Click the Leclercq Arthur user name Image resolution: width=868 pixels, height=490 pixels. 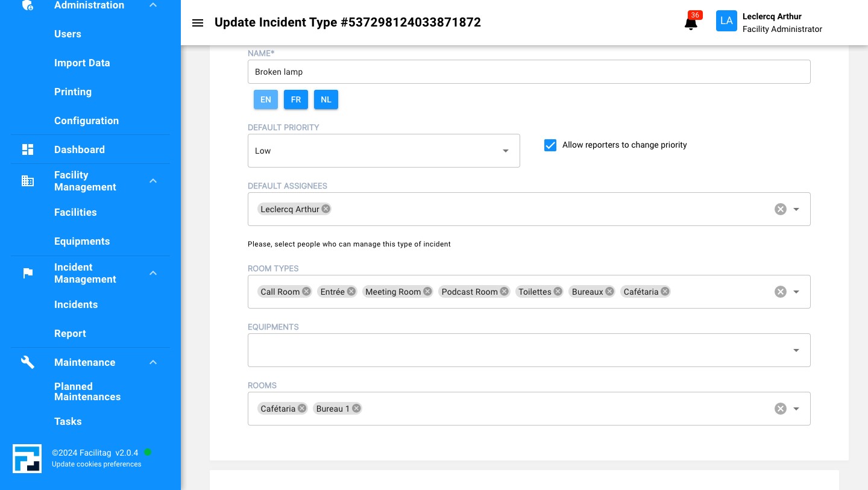[772, 16]
